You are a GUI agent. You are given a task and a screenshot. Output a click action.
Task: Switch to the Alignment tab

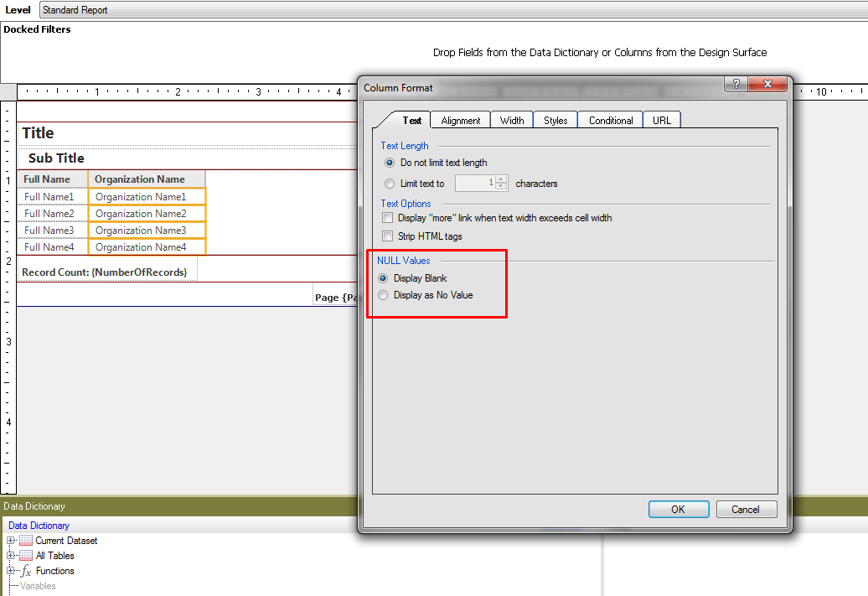(x=460, y=120)
